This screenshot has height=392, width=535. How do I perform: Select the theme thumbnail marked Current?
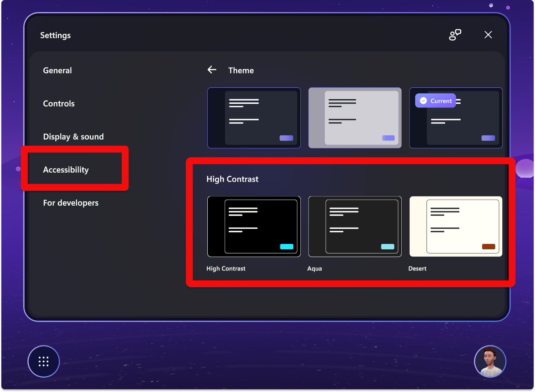456,118
